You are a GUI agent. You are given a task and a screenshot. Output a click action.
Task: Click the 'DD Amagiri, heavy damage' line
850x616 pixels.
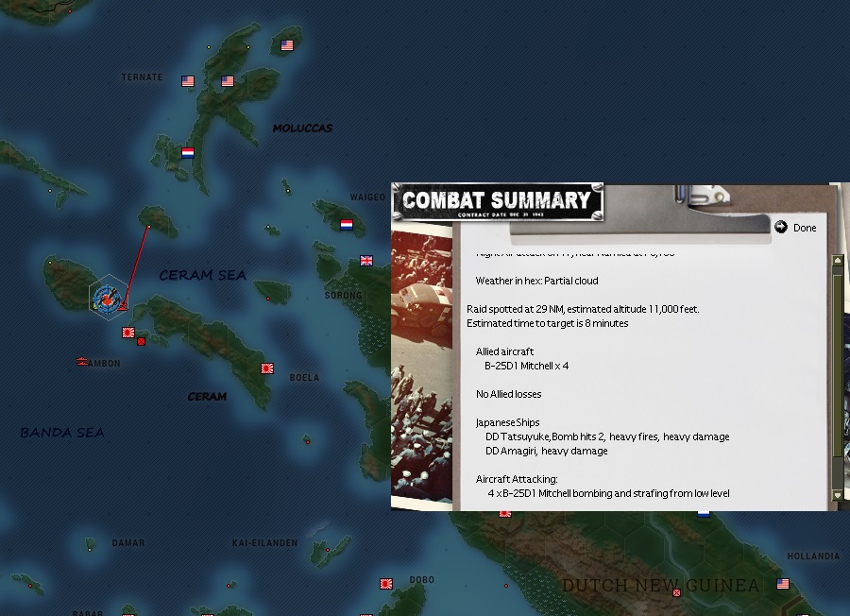[547, 452]
